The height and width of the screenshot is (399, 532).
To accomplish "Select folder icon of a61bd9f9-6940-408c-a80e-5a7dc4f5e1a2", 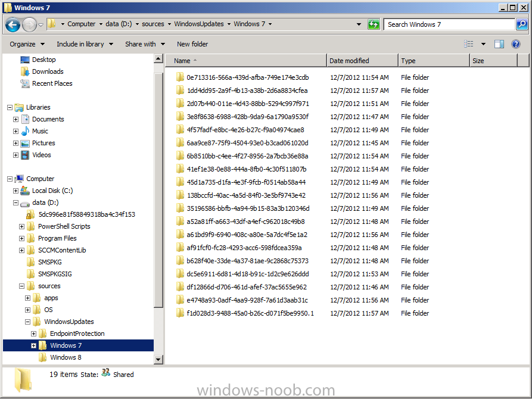I will click(180, 235).
